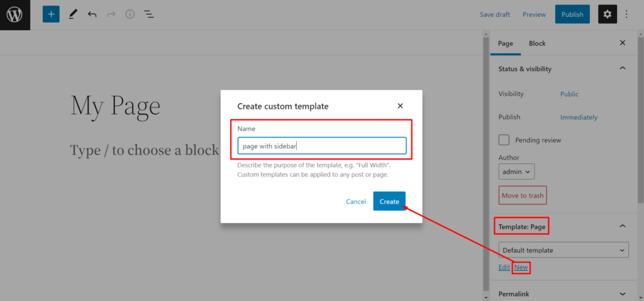644x301 pixels.
Task: Open the list view outline
Action: coord(148,15)
